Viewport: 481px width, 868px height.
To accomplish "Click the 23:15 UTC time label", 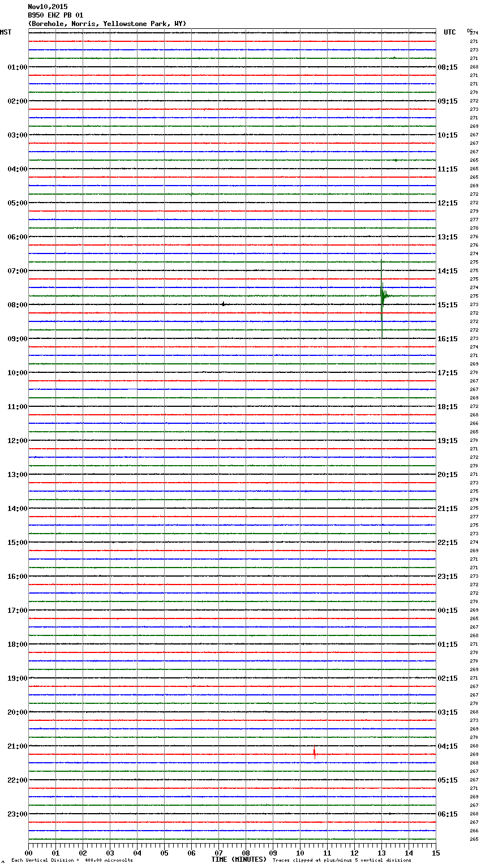I will click(448, 576).
